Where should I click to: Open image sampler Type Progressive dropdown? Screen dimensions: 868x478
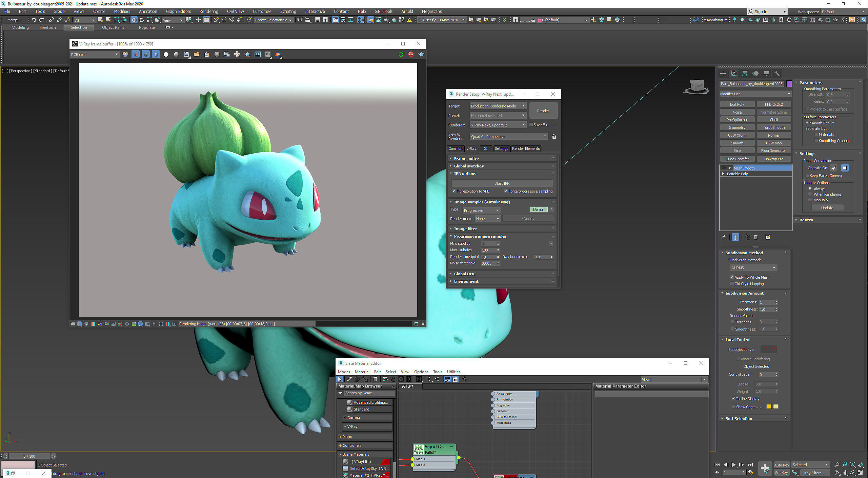[x=481, y=211]
